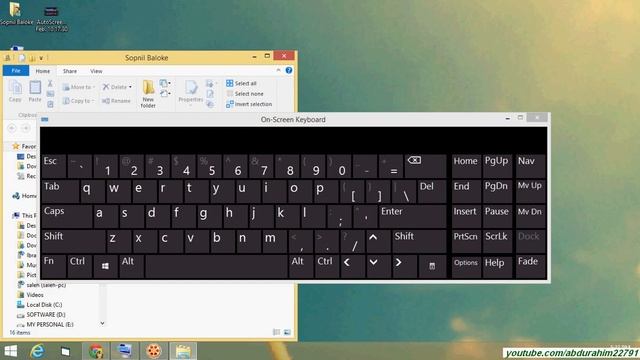The width and height of the screenshot is (640, 360).
Task: Click the Fade key on the keyboard
Action: [x=531, y=266]
